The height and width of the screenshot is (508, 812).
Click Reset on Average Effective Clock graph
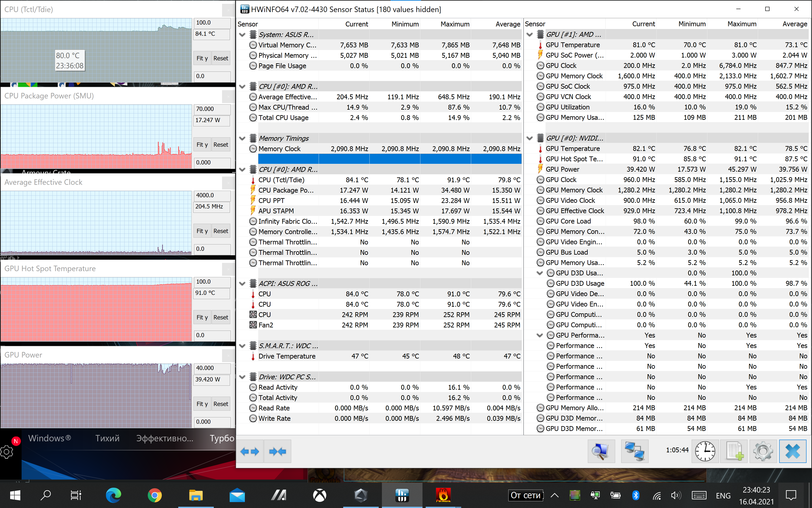click(221, 231)
